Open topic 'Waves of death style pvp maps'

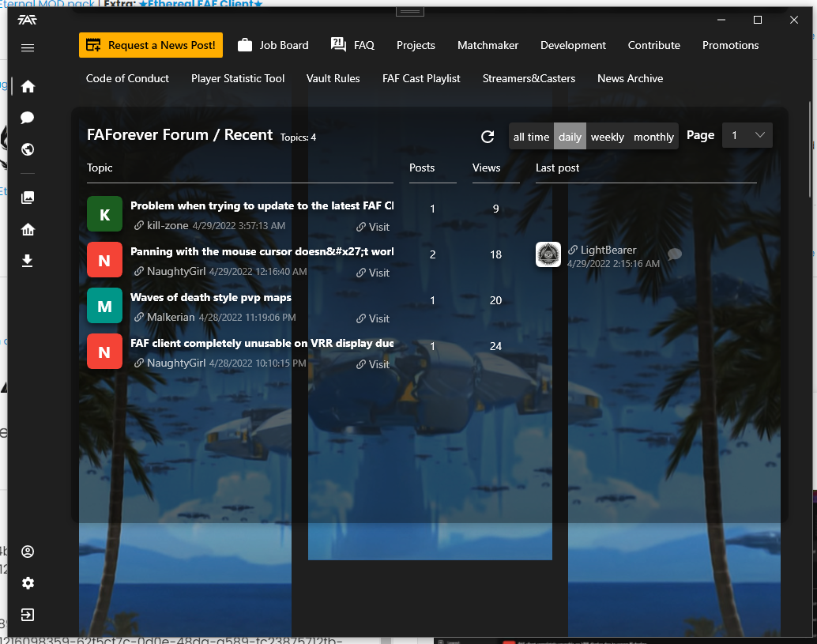pos(210,298)
